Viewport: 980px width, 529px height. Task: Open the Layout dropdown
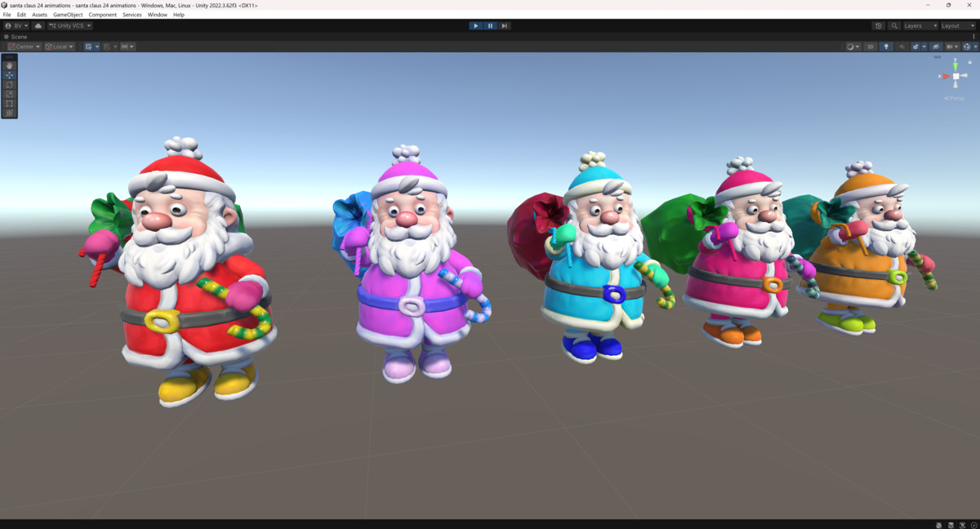[x=957, y=26]
